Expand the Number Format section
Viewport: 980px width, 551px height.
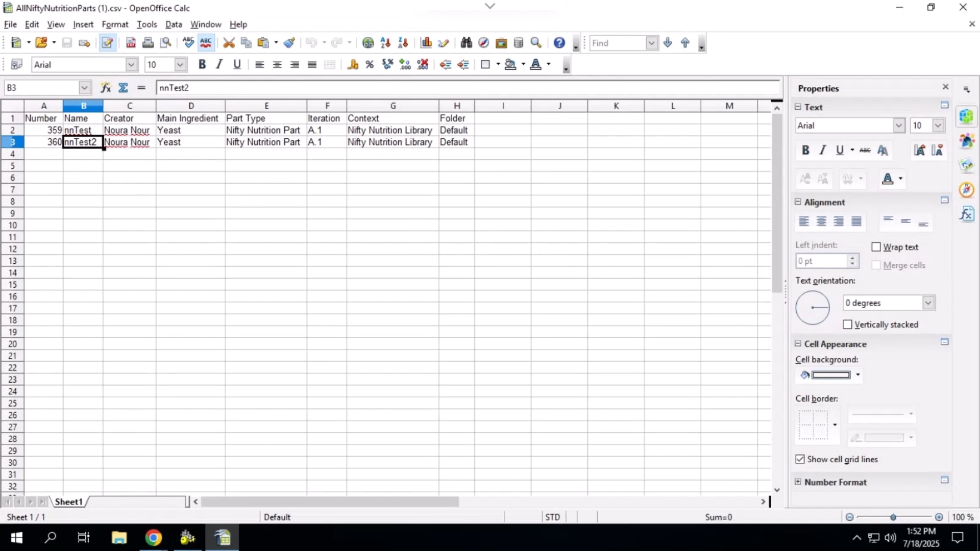coord(798,482)
